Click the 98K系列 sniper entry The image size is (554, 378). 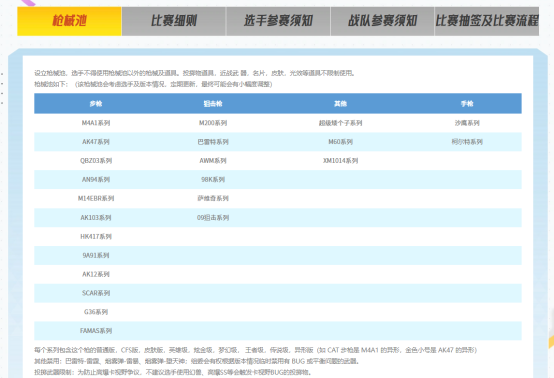click(213, 179)
